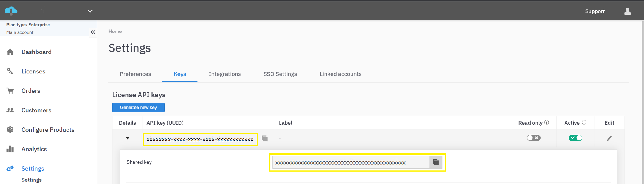Show Active info tooltip icon
This screenshot has height=184, width=644.
point(584,122)
